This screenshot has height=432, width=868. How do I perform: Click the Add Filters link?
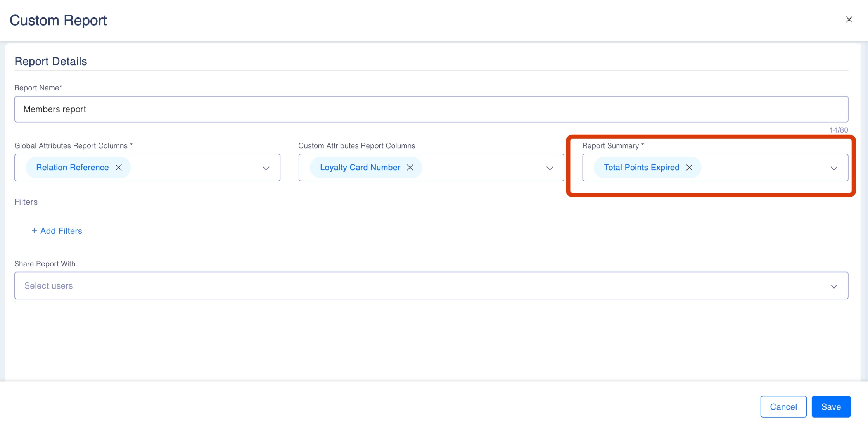[61, 231]
